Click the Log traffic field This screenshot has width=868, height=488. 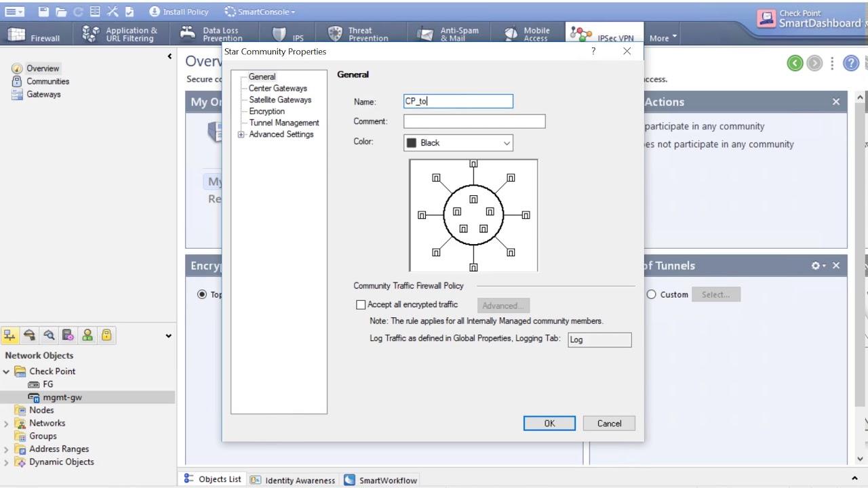(599, 340)
